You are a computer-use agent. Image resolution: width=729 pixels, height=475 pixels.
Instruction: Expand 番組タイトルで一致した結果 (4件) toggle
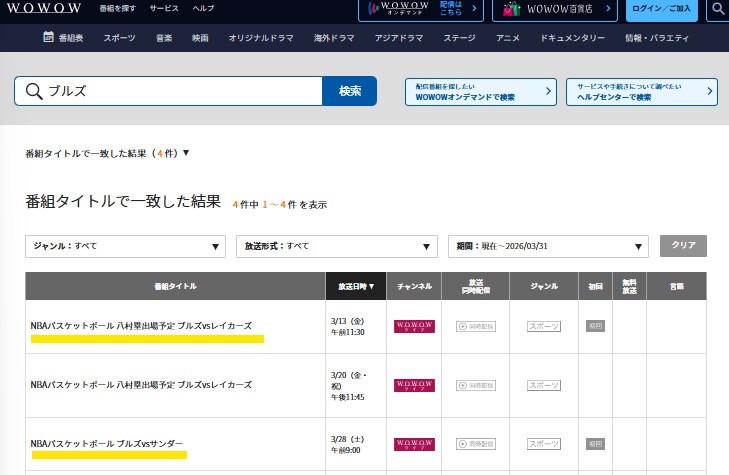pos(107,153)
